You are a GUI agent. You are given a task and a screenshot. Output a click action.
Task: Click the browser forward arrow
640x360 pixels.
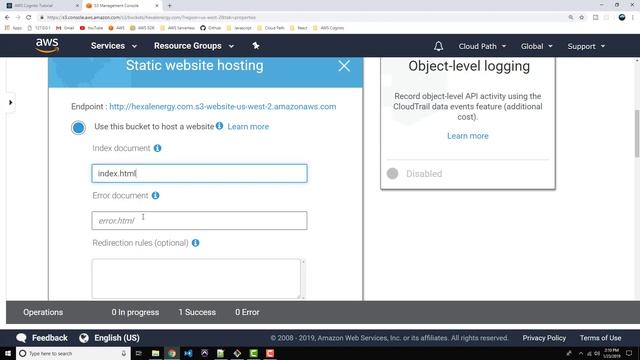pos(18,18)
